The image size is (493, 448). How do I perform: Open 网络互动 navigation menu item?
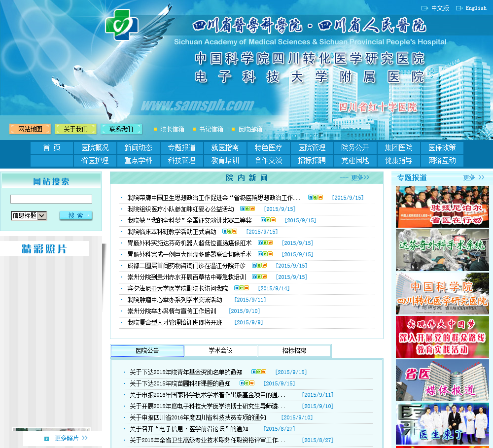(442, 160)
